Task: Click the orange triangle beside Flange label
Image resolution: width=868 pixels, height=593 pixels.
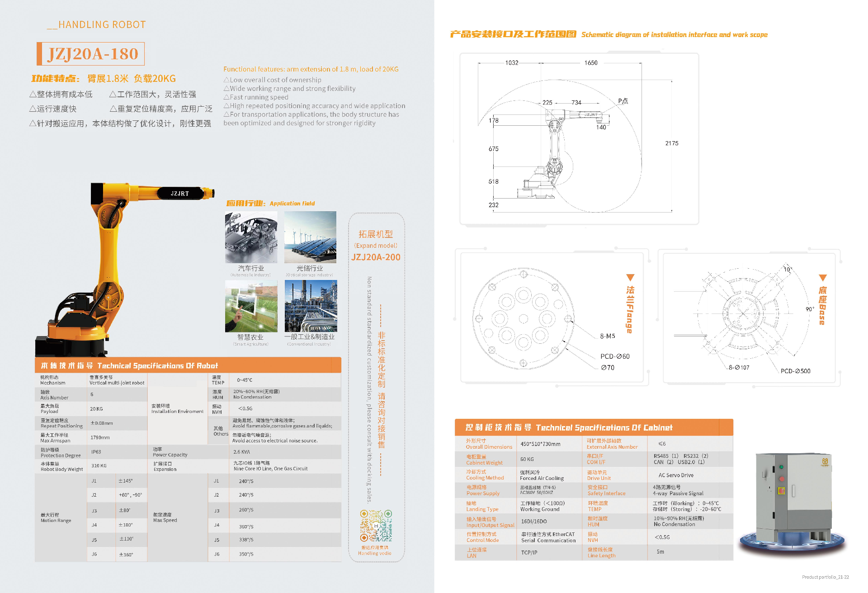Action: pos(630,277)
